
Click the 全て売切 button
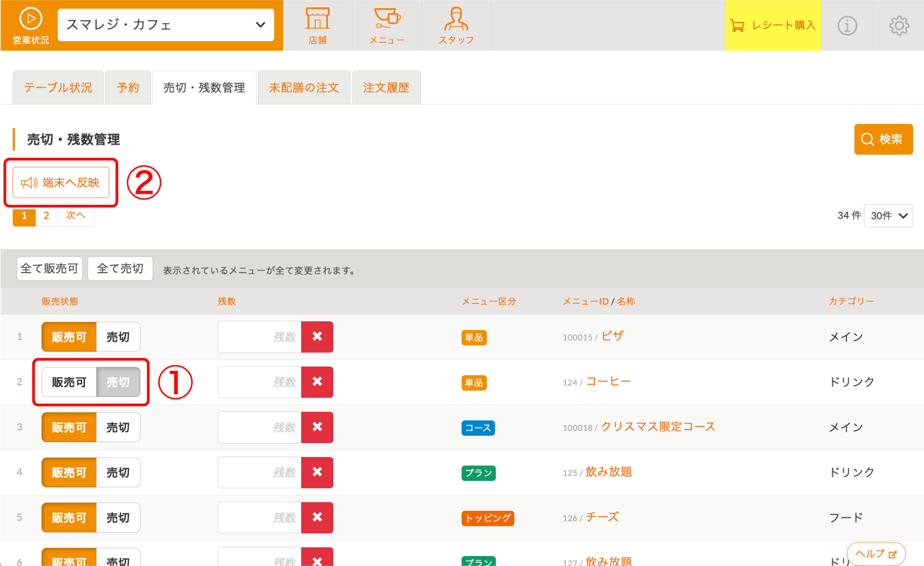pos(120,268)
